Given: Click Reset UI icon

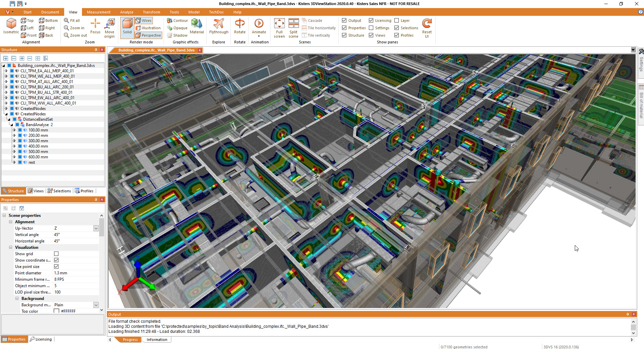Looking at the screenshot, I should pyautogui.click(x=427, y=28).
